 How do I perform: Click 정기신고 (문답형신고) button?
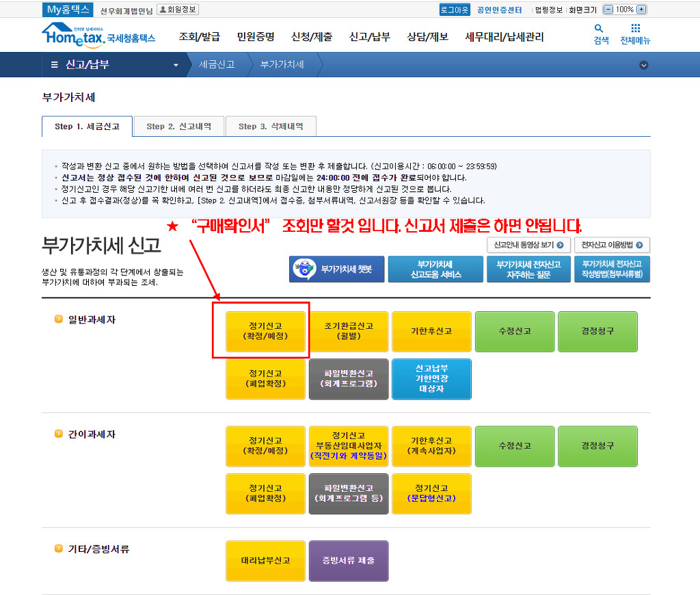pos(432,494)
